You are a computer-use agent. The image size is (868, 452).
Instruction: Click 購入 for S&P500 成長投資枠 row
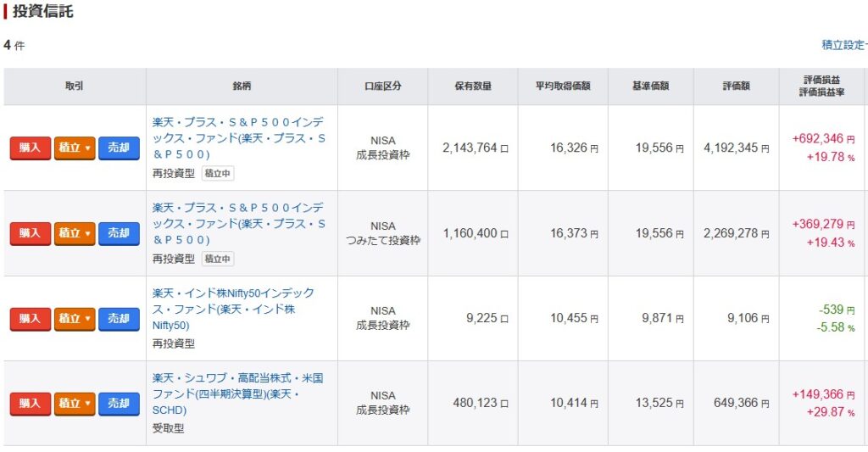point(31,148)
